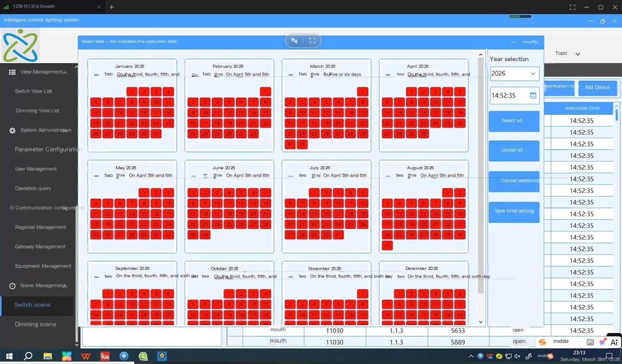Save the time setting

click(514, 212)
